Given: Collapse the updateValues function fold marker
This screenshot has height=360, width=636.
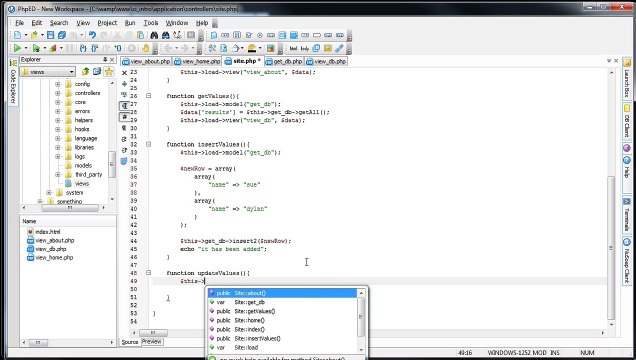Looking at the screenshot, I should [148, 273].
